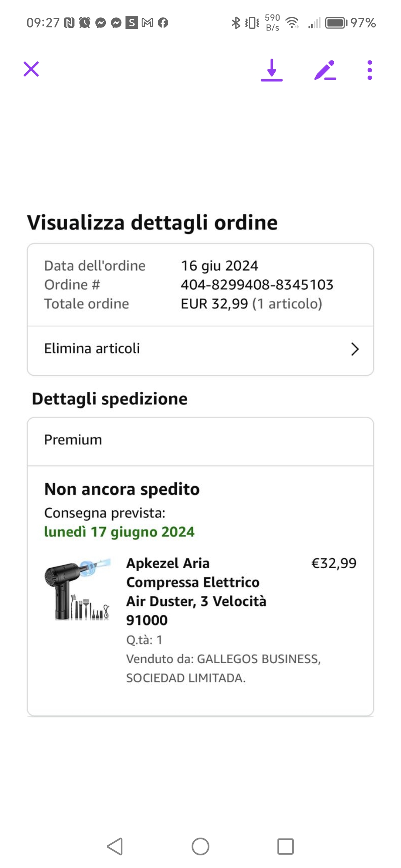Open the Apkezel Aria Compressa product title
This screenshot has height=868, width=401.
coord(196,592)
